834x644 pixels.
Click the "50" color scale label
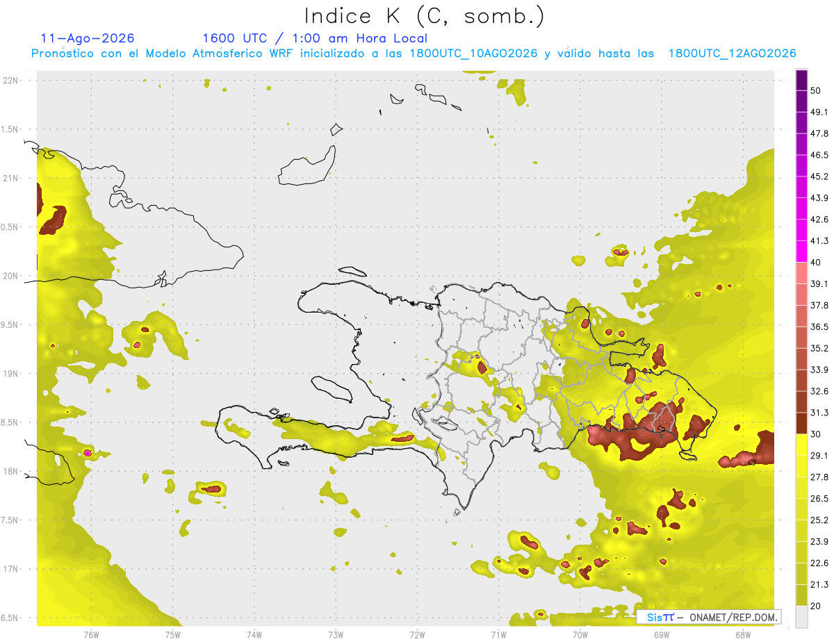(815, 90)
